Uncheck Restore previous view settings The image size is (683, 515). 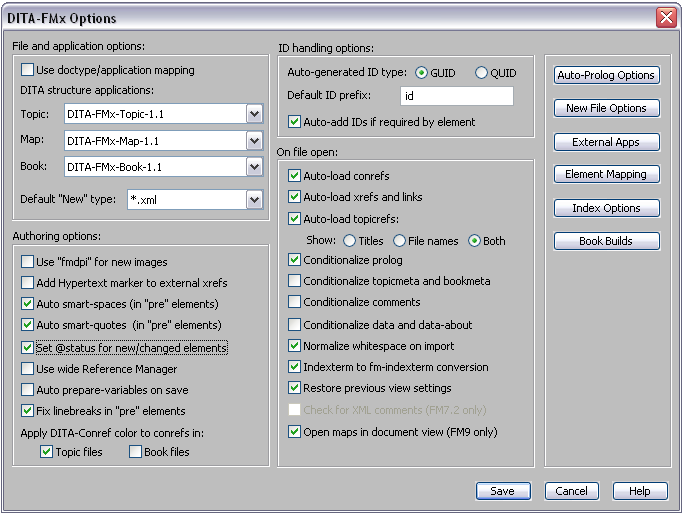pos(294,388)
